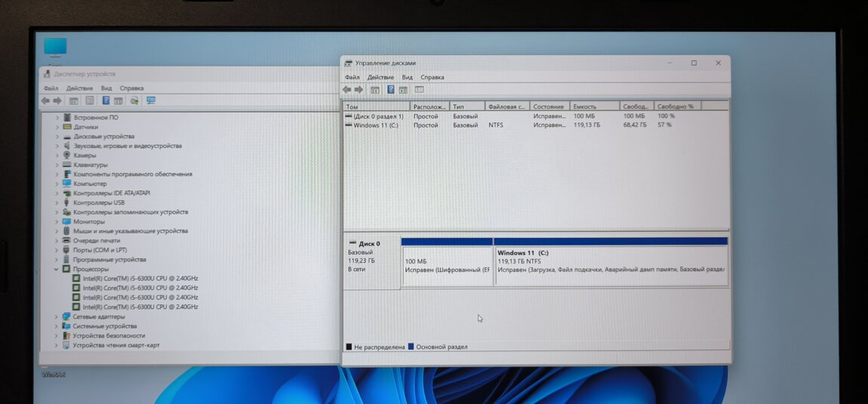Image resolution: width=868 pixels, height=404 pixels.
Task: Select Windows 11 (C:) row in volume list
Action: [x=376, y=125]
